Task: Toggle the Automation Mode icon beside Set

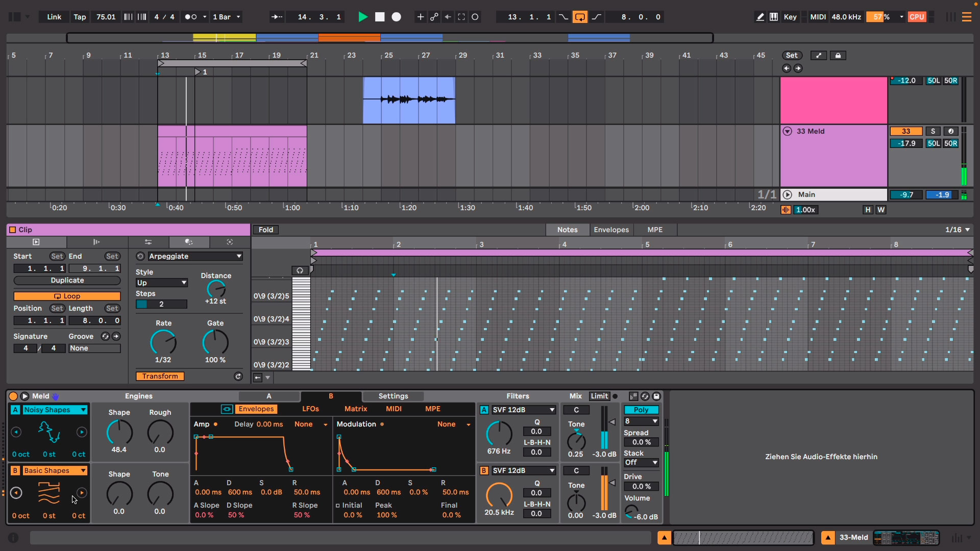Action: tap(819, 55)
